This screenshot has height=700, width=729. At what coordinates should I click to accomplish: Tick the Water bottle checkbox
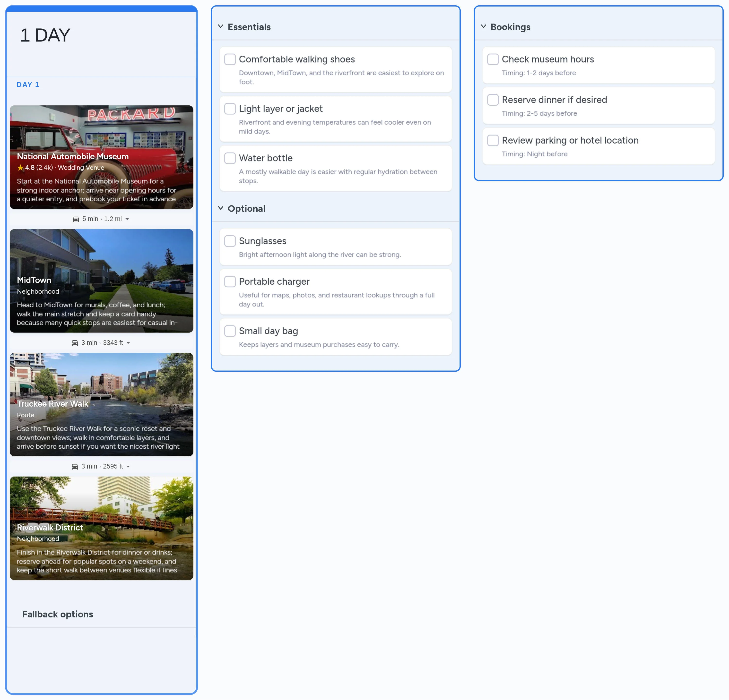230,158
